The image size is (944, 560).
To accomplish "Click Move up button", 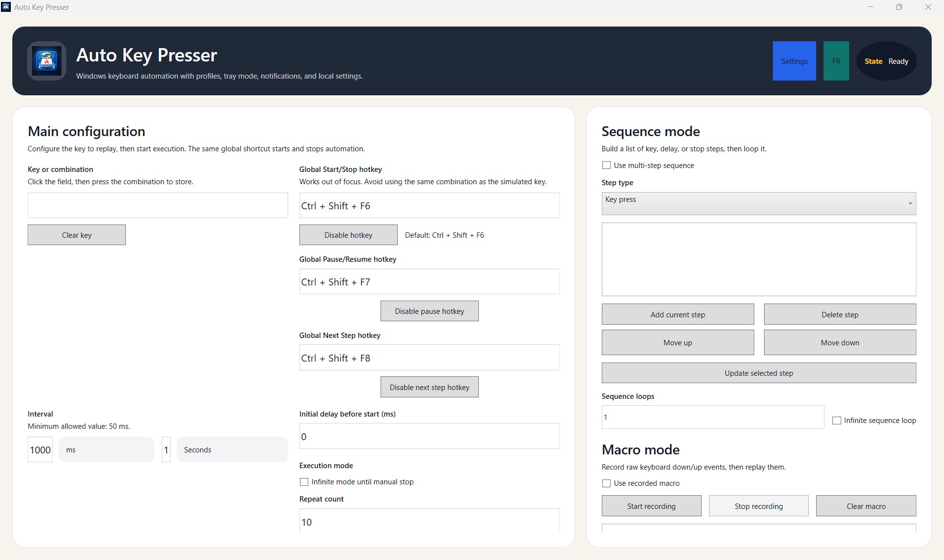I will point(678,342).
